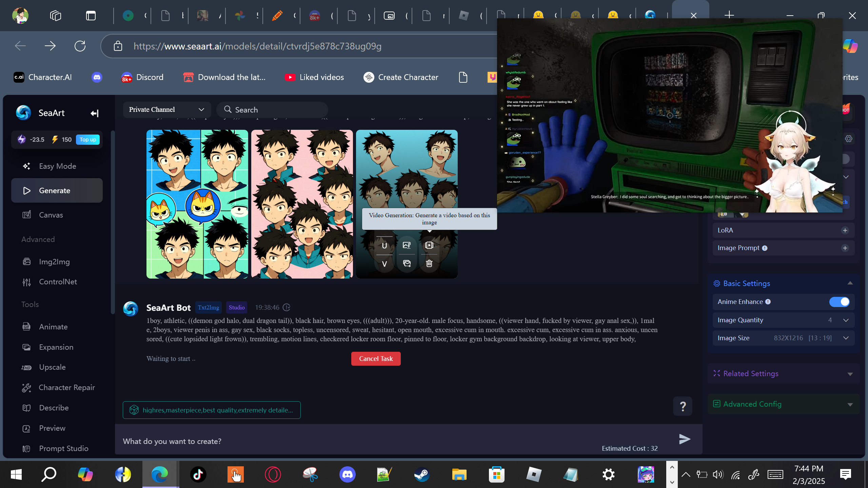The height and width of the screenshot is (488, 868).
Task: Toggle the Anime Enhance switch
Action: [x=840, y=302]
